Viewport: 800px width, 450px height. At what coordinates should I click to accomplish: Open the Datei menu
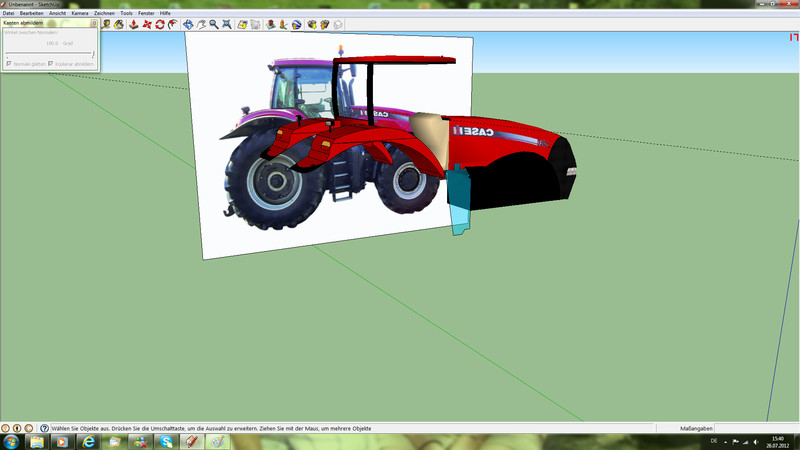pos(8,13)
